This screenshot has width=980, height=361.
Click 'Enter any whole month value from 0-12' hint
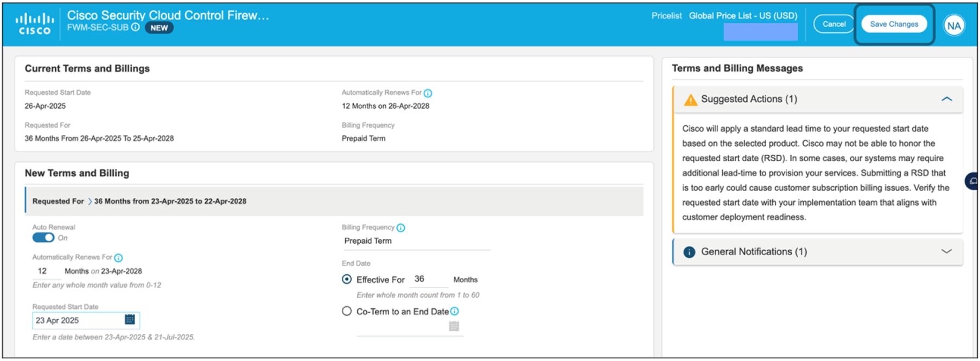pos(97,285)
